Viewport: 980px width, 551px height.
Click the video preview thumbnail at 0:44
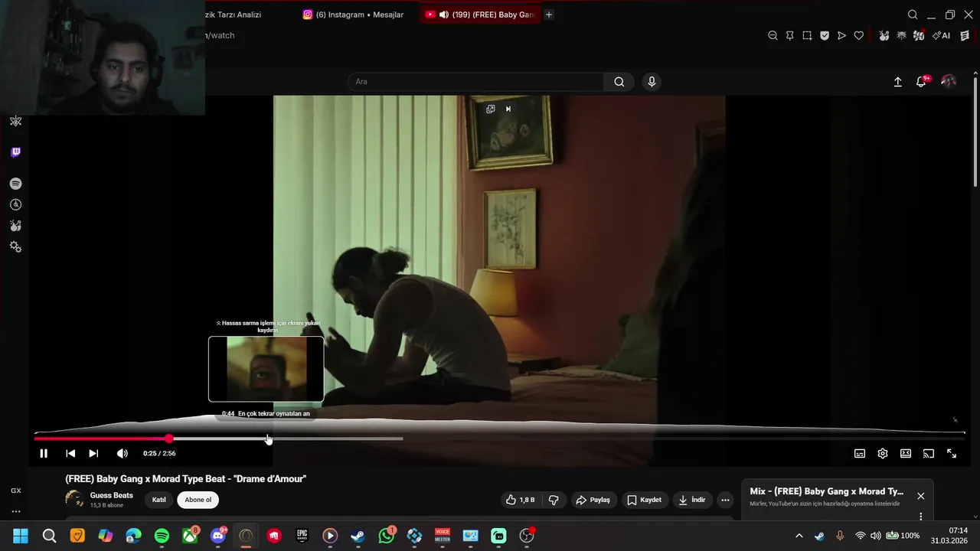pos(266,369)
